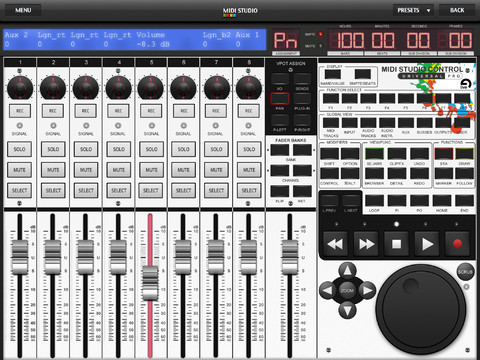Click the FLIP button
The height and width of the screenshot is (360, 480).
pyautogui.click(x=280, y=191)
